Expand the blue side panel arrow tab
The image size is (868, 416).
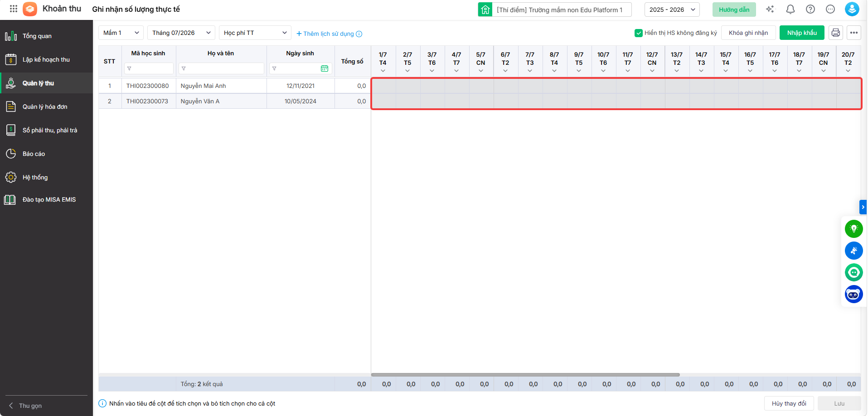tap(863, 207)
